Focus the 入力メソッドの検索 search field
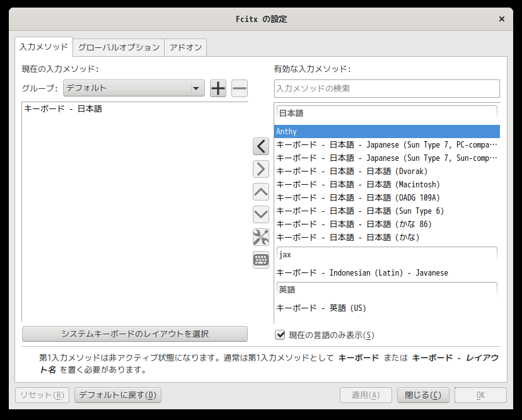The width and height of the screenshot is (522, 420). tap(387, 88)
